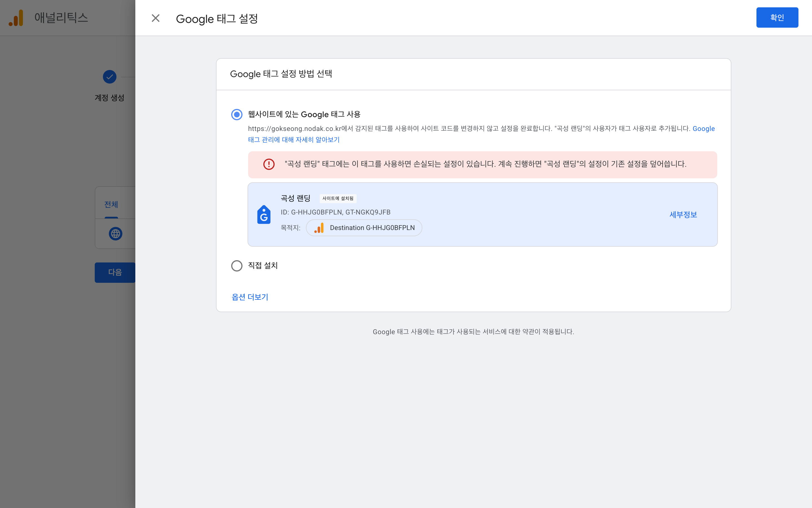Click the red warning exclamation icon
This screenshot has width=812, height=508.
click(269, 164)
